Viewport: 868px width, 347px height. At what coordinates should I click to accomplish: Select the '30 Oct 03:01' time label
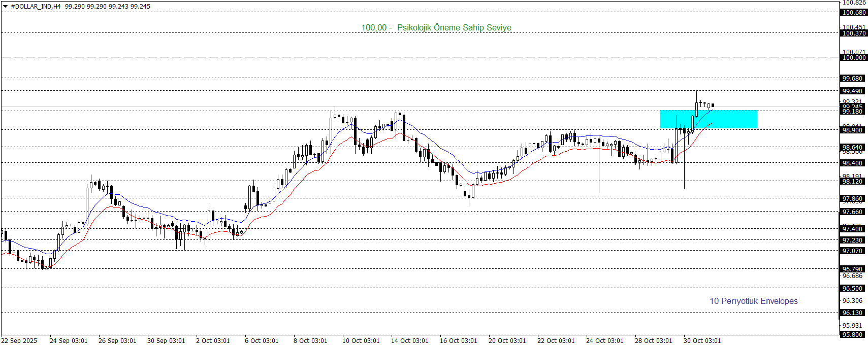702,341
